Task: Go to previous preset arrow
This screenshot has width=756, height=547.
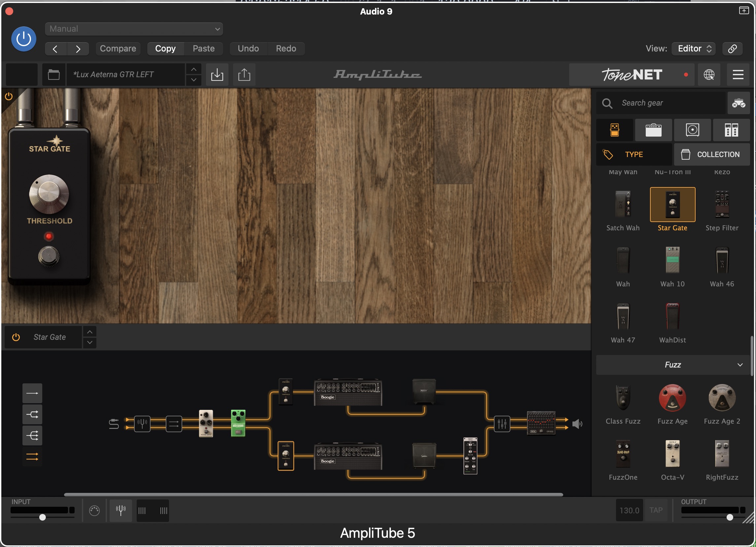Action: [56, 49]
